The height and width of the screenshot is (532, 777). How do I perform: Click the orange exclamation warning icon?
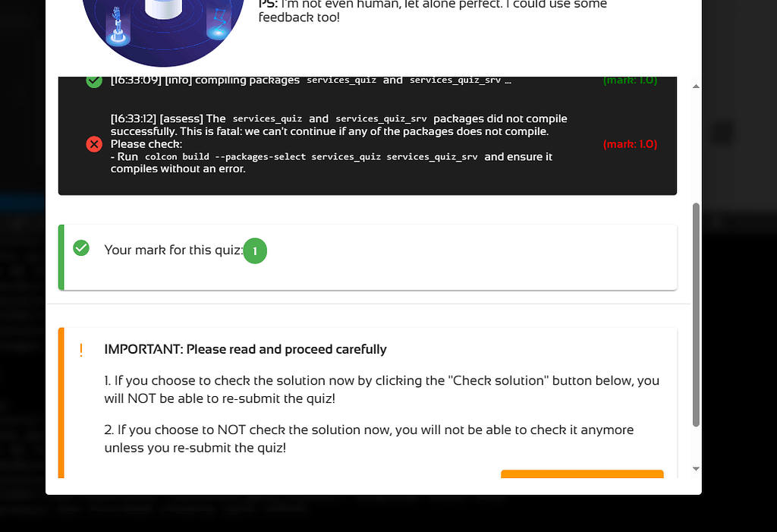[81, 350]
